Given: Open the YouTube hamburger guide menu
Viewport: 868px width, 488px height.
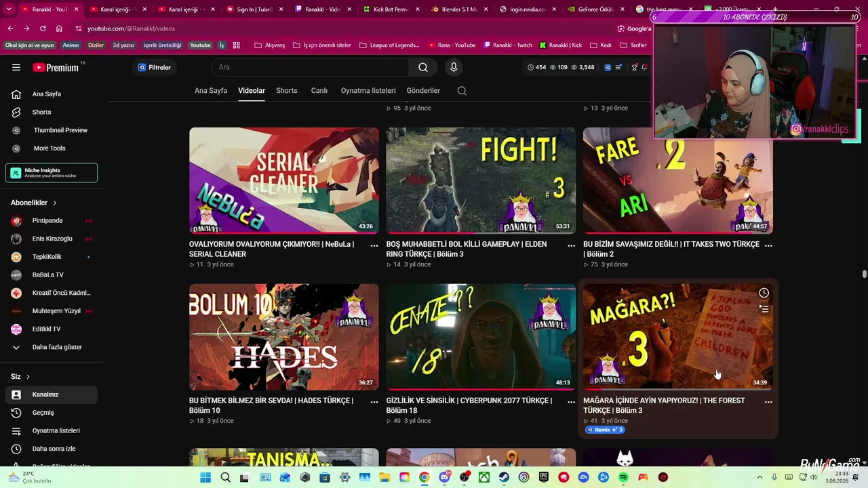Looking at the screenshot, I should click(x=16, y=67).
